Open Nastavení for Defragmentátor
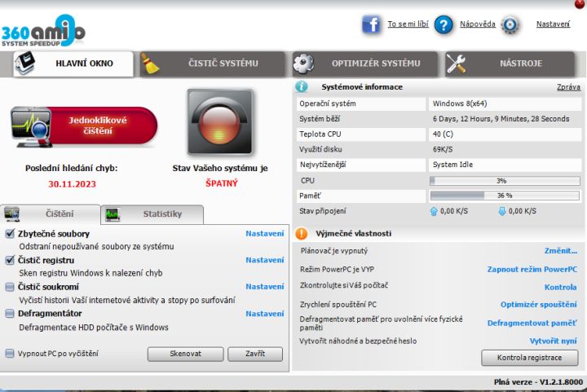587x392 pixels. (265, 314)
